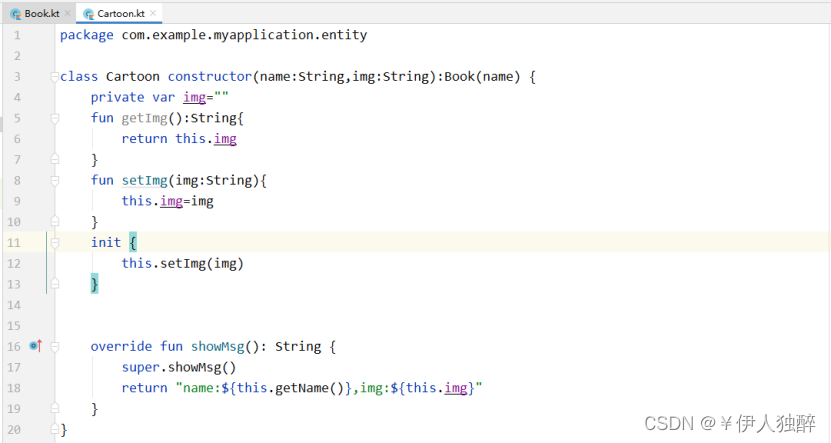Click 'this.img' on the return line 6

pyautogui.click(x=206, y=139)
